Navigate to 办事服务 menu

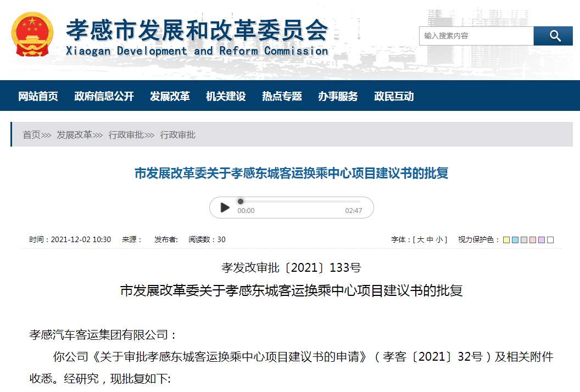pos(338,96)
